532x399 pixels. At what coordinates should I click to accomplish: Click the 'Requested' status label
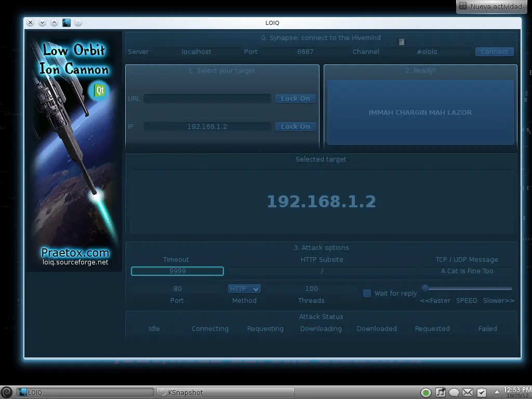[432, 329]
